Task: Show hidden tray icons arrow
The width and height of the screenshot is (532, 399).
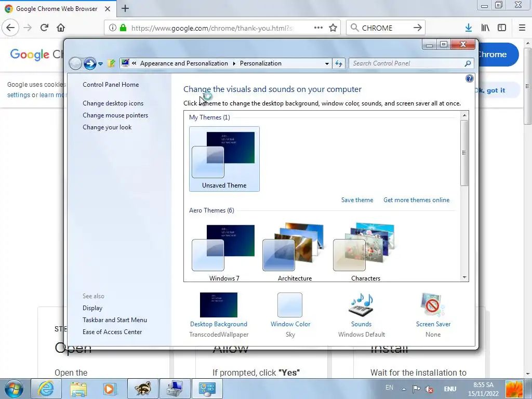Action: pyautogui.click(x=404, y=389)
